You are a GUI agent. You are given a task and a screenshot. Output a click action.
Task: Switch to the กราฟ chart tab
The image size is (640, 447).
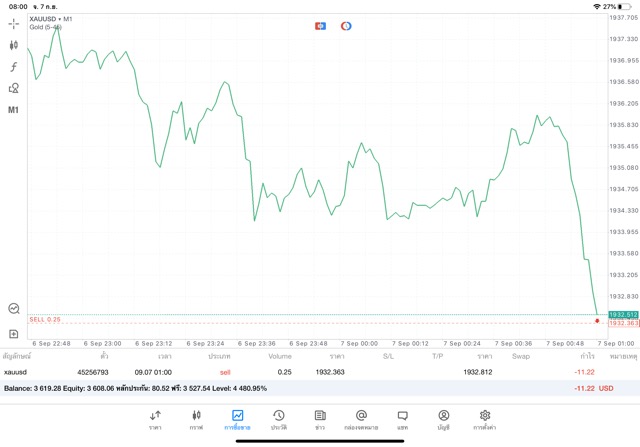tap(196, 419)
